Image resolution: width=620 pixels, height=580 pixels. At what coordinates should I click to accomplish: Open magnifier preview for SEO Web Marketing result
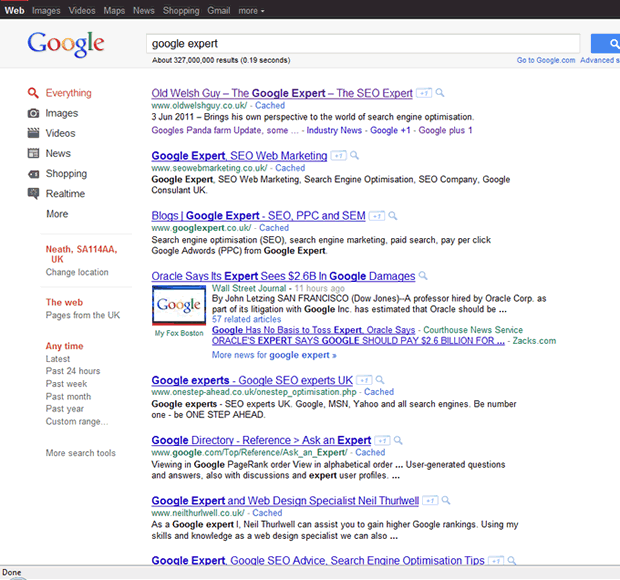point(354,155)
